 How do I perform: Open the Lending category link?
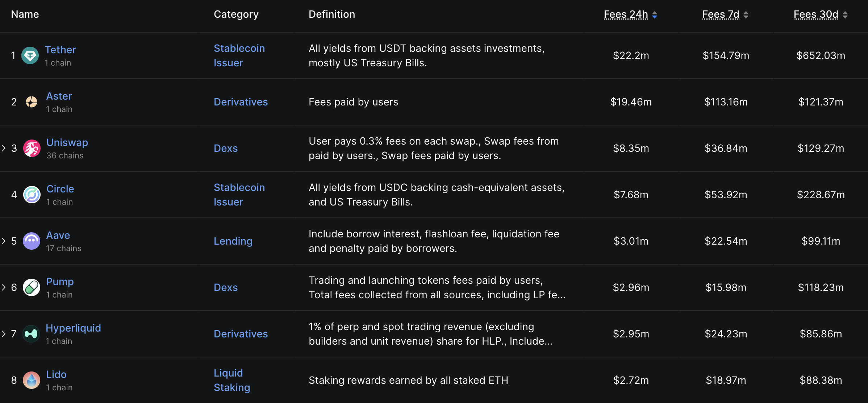pyautogui.click(x=233, y=241)
